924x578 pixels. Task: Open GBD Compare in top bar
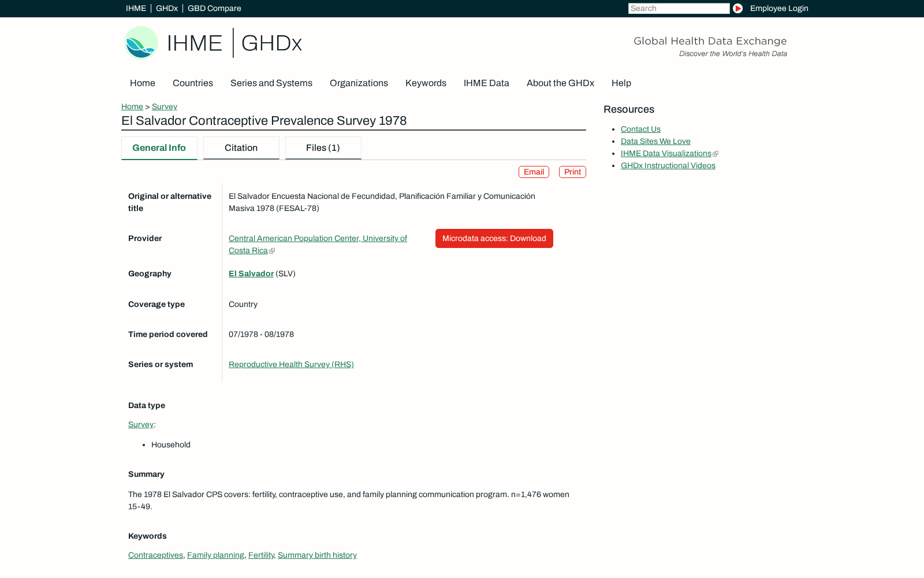coord(214,8)
